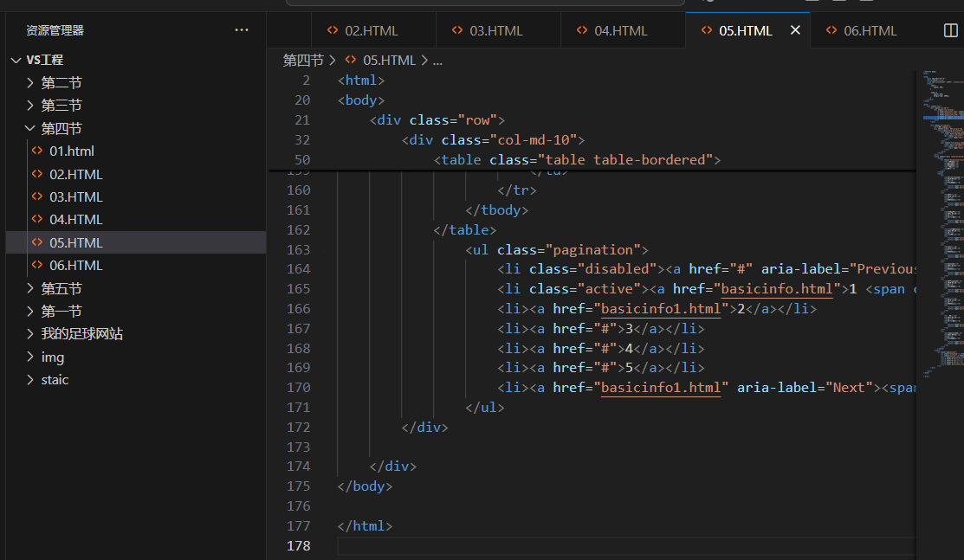Click the 02.HTML tab file icon
This screenshot has width=964, height=560.
pyautogui.click(x=333, y=30)
